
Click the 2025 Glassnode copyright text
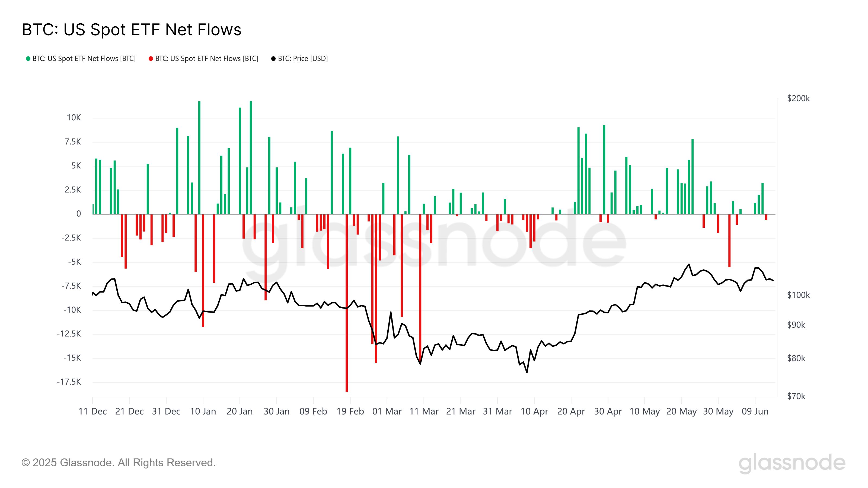click(119, 463)
